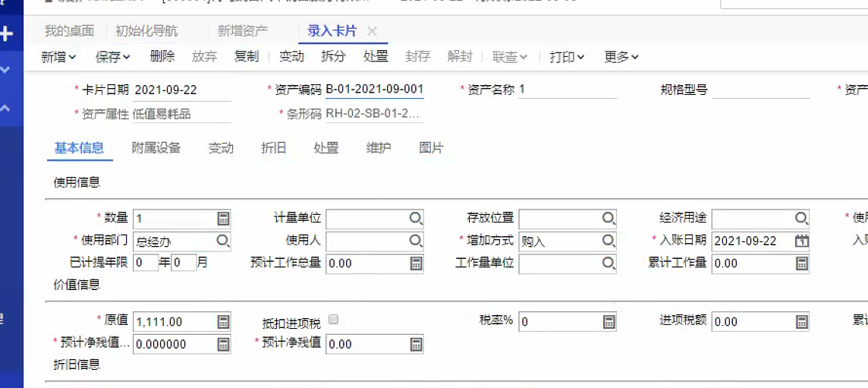This screenshot has height=388, width=868.
Task: Click search icon in 计量单位 field
Action: (416, 219)
